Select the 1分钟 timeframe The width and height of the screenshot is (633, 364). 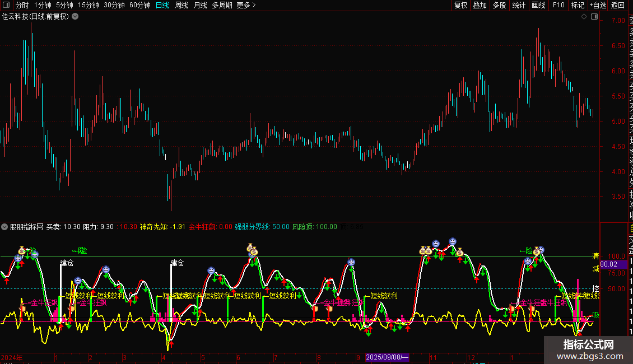pos(43,5)
